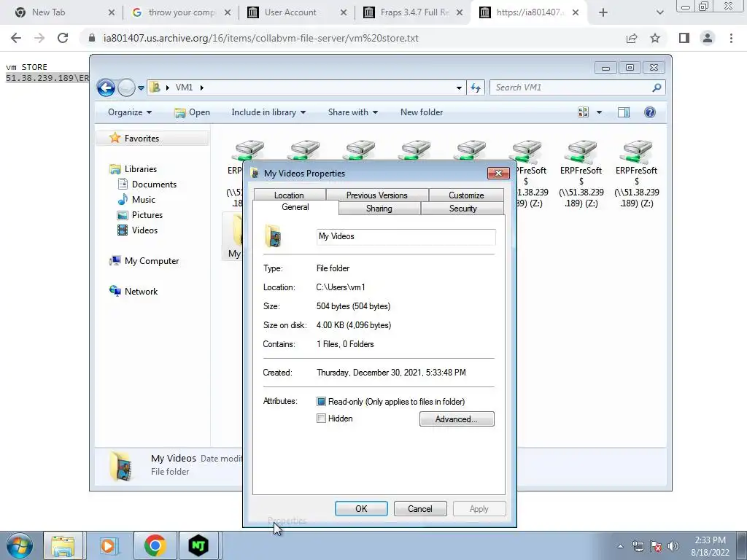
Task: Open Chrome profile avatar menu
Action: click(x=708, y=38)
